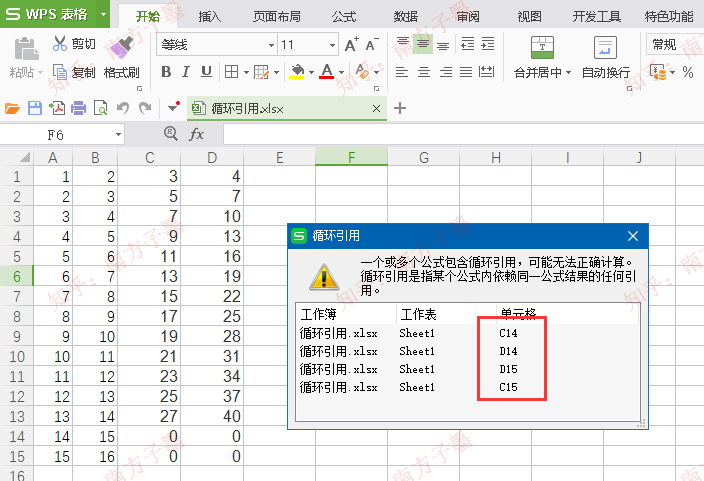Click the clear formatting eraser icon
Image resolution: width=704 pixels, height=481 pixels.
(x=362, y=71)
